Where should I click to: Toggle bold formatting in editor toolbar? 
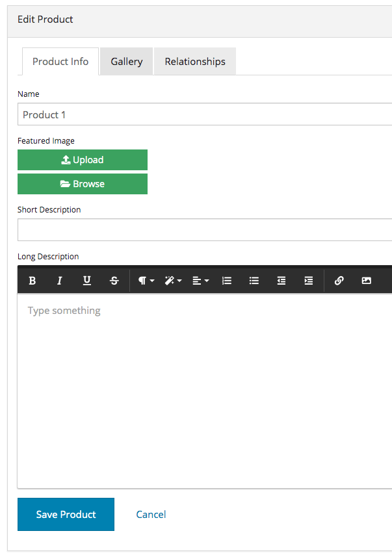(x=33, y=281)
